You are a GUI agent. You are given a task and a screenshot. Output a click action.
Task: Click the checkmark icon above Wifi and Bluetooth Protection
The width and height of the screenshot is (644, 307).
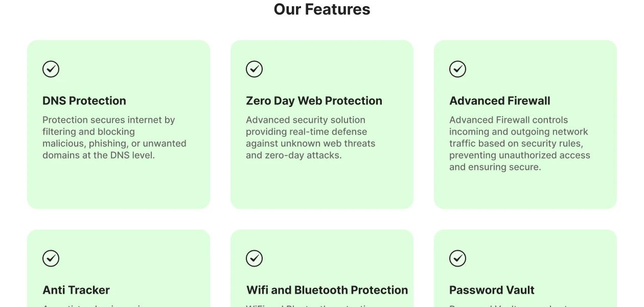pyautogui.click(x=254, y=258)
